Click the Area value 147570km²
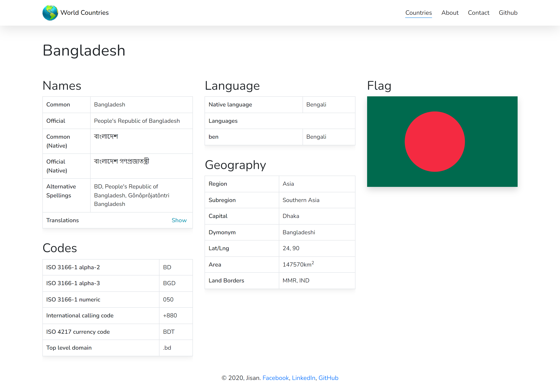This screenshot has height=392, width=560. pos(298,264)
